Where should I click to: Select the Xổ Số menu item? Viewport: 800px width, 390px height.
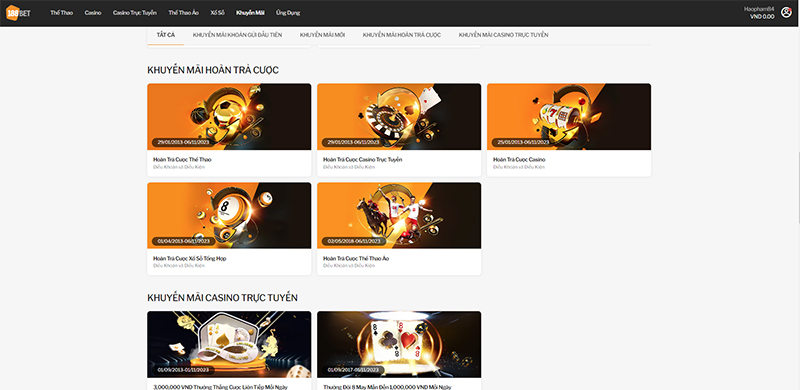217,13
